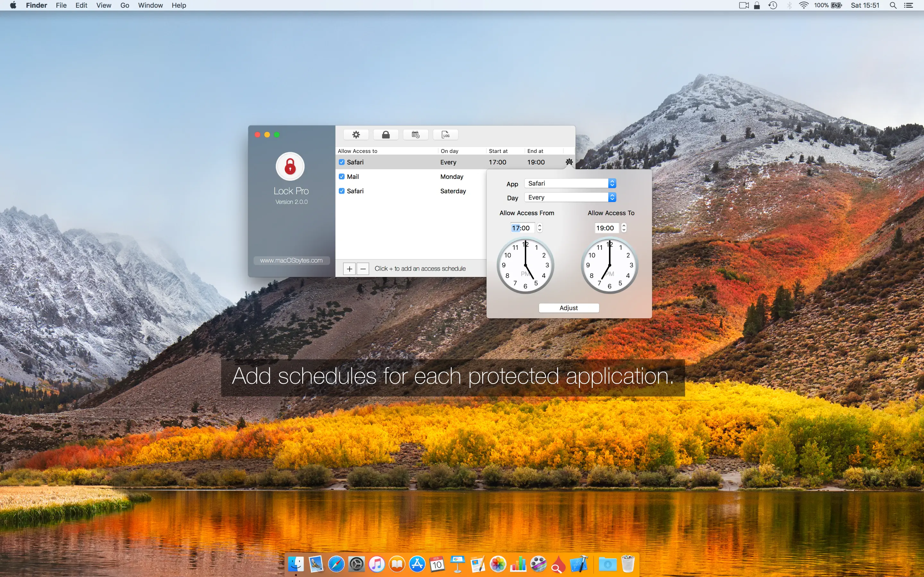Image resolution: width=924 pixels, height=577 pixels.
Task: Click the plus button to add schedule
Action: pyautogui.click(x=349, y=269)
